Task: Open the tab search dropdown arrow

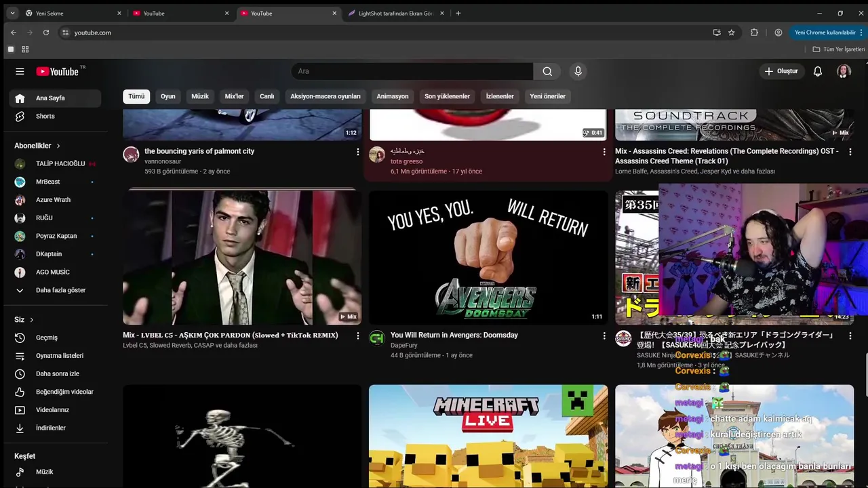Action: pyautogui.click(x=12, y=13)
